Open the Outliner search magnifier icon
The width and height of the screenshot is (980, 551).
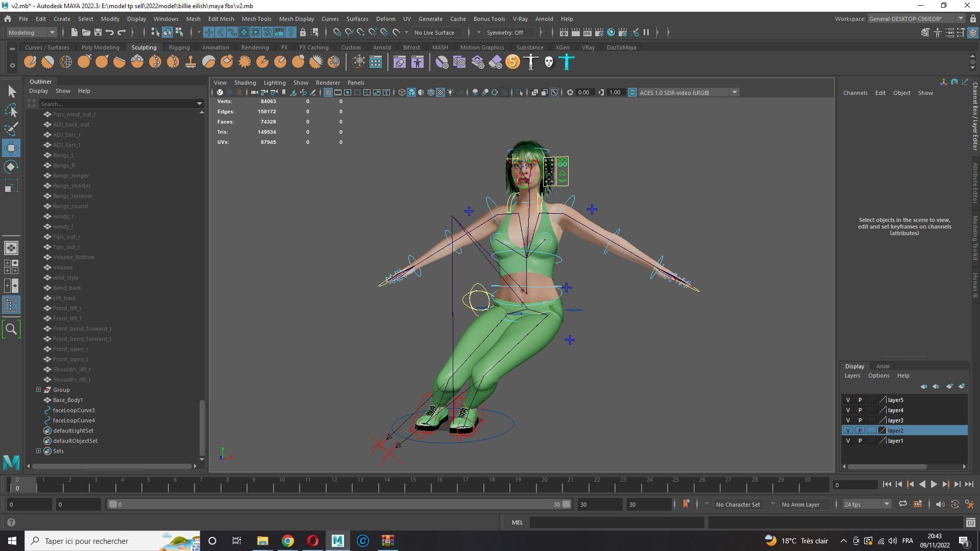pos(11,329)
